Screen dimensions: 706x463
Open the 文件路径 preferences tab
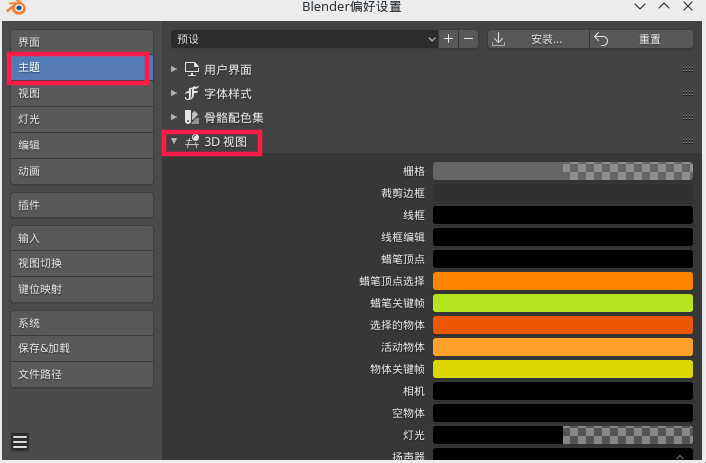(x=82, y=374)
